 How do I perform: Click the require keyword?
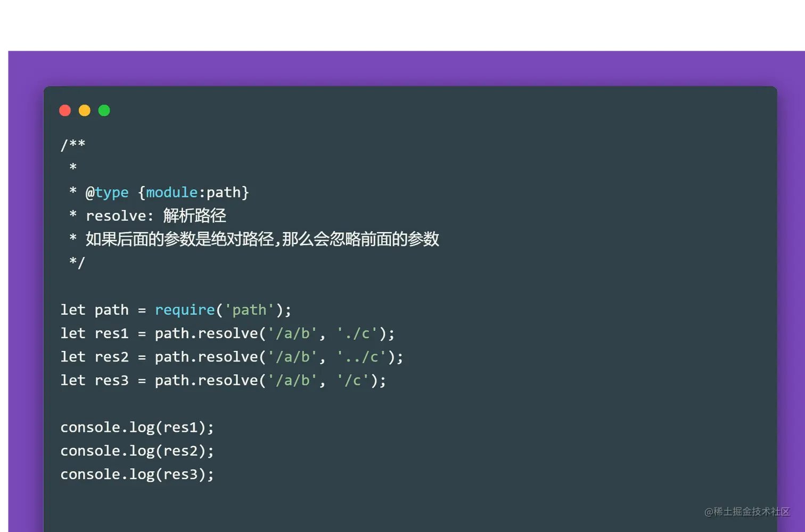coord(184,310)
